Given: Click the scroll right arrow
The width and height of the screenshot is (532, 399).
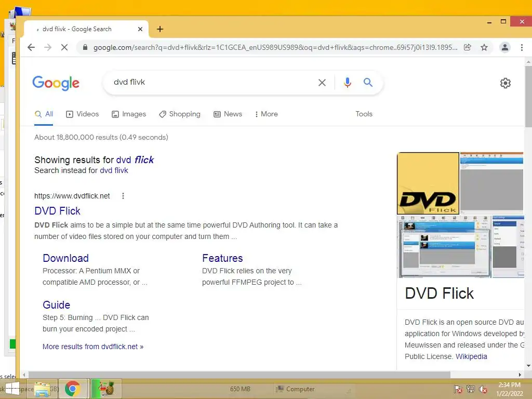Looking at the screenshot, I should pyautogui.click(x=520, y=375).
